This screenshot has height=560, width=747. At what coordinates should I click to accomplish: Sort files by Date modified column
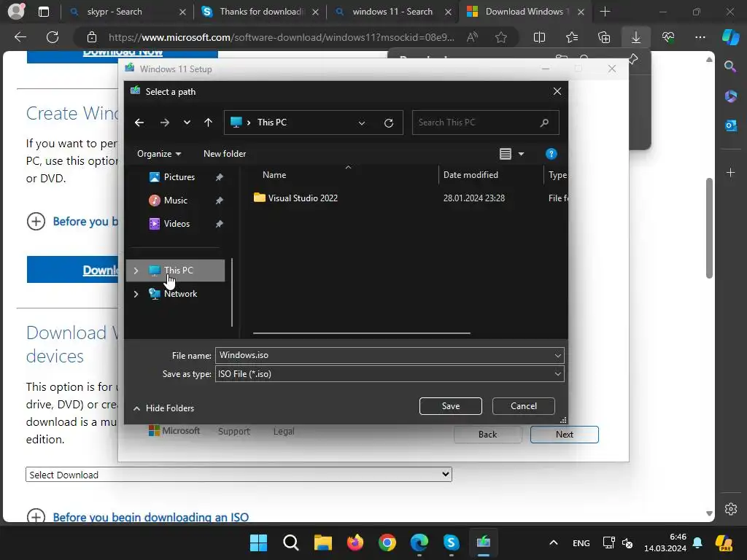tap(471, 175)
